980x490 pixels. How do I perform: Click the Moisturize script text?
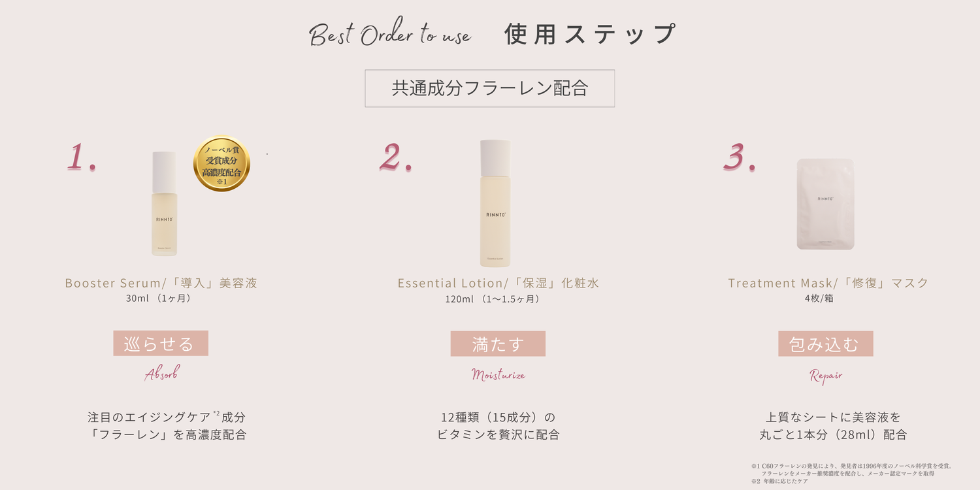click(498, 374)
